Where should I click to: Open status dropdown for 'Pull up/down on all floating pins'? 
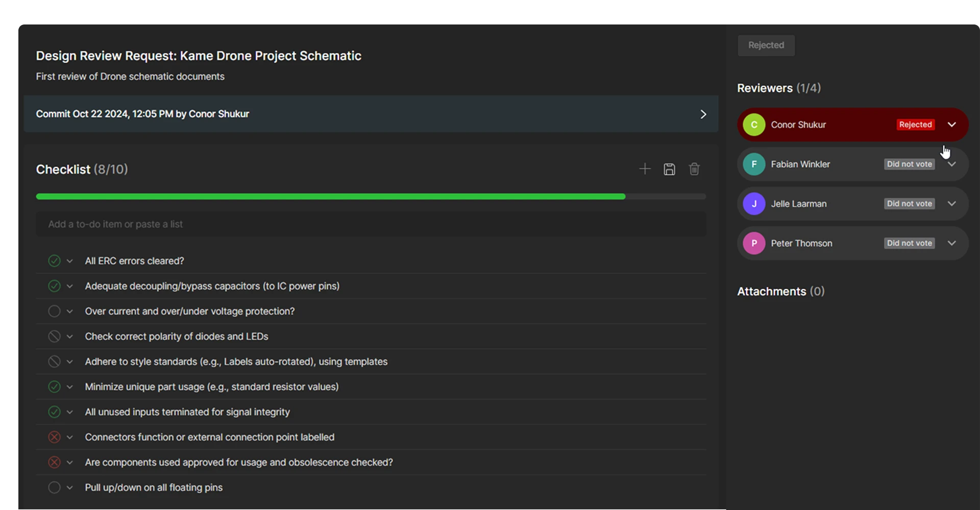[70, 488]
